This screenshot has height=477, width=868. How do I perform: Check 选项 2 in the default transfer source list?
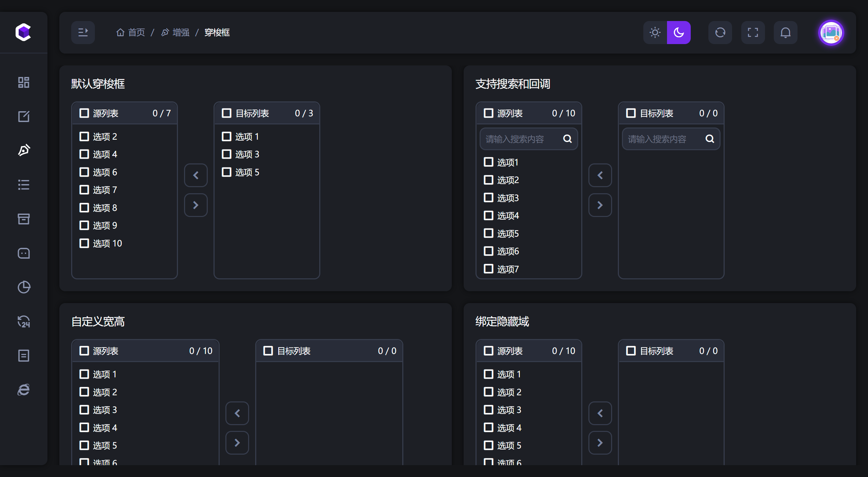pyautogui.click(x=84, y=136)
